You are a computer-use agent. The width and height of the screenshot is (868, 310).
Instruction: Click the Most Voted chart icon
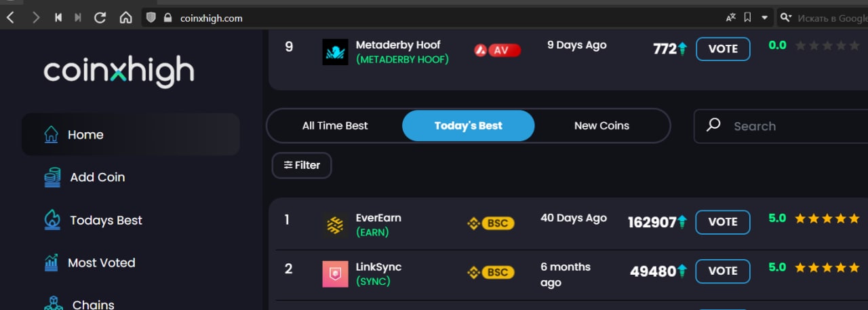tap(51, 263)
